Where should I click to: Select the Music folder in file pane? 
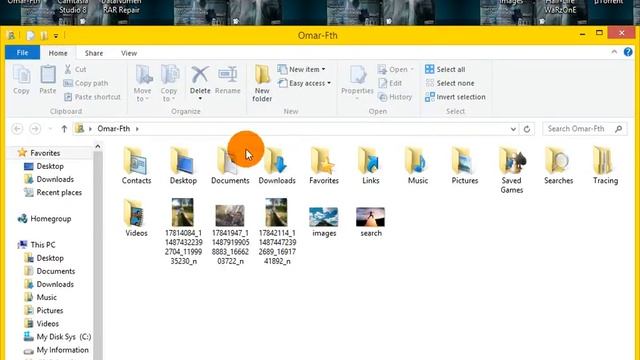(x=418, y=166)
